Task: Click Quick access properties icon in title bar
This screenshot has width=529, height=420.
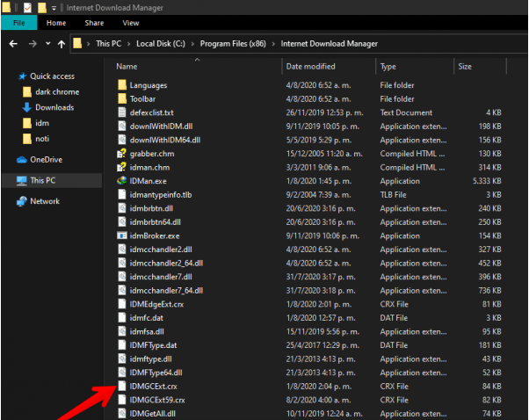Action: point(27,7)
